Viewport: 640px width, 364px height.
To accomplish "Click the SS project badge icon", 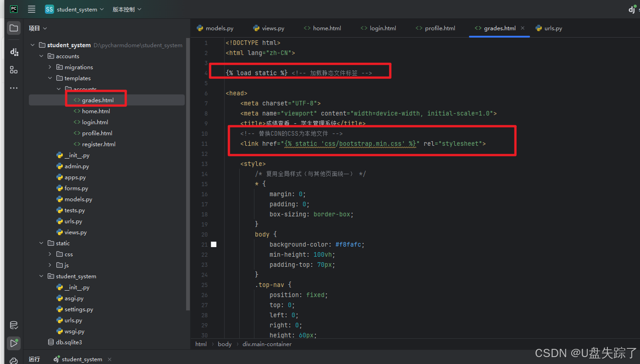I will click(49, 9).
